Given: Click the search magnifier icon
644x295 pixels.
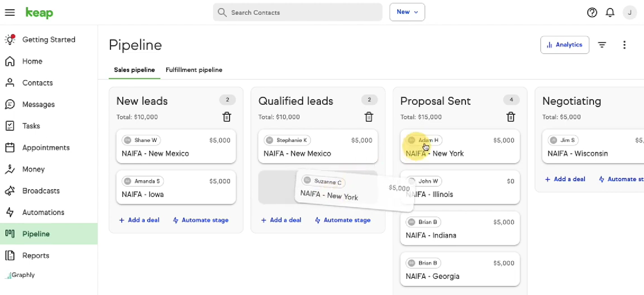Looking at the screenshot, I should pyautogui.click(x=222, y=12).
